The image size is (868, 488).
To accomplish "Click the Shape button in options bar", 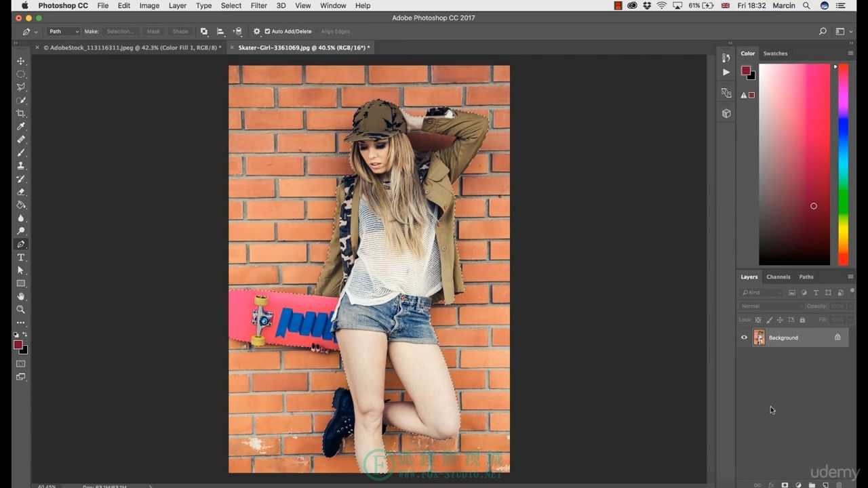I will pyautogui.click(x=180, y=31).
